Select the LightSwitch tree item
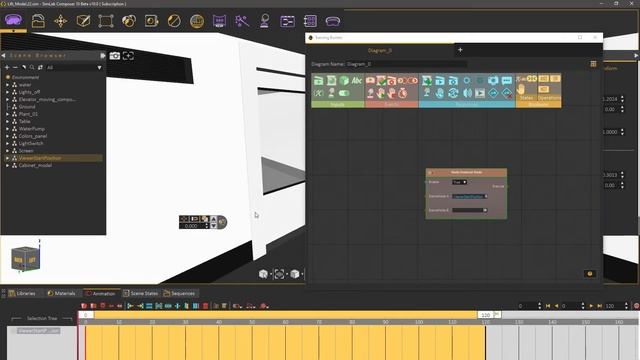This screenshot has height=360, width=640. 31,143
